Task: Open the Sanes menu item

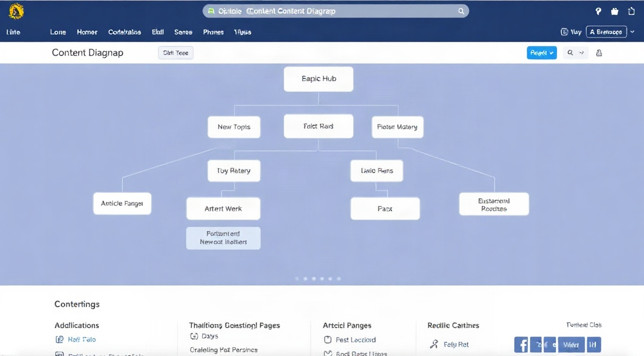Action: (x=183, y=32)
